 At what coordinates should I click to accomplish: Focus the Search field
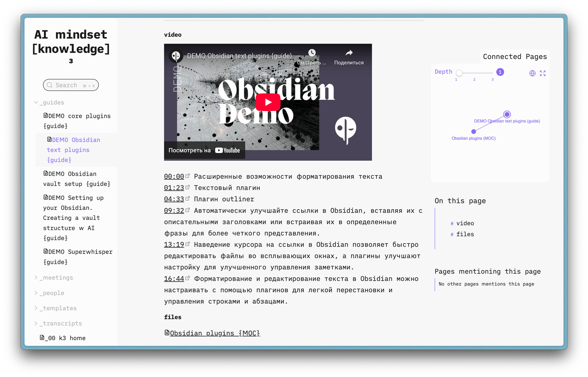point(71,85)
